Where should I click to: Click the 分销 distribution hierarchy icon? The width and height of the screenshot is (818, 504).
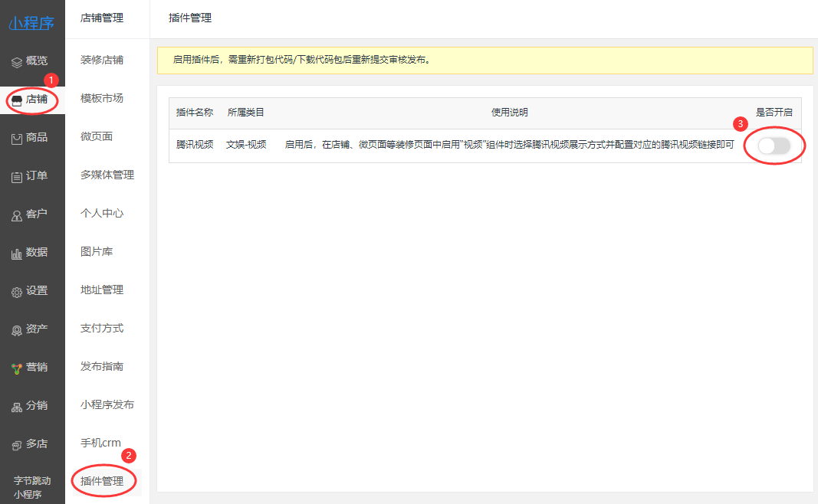(17, 407)
